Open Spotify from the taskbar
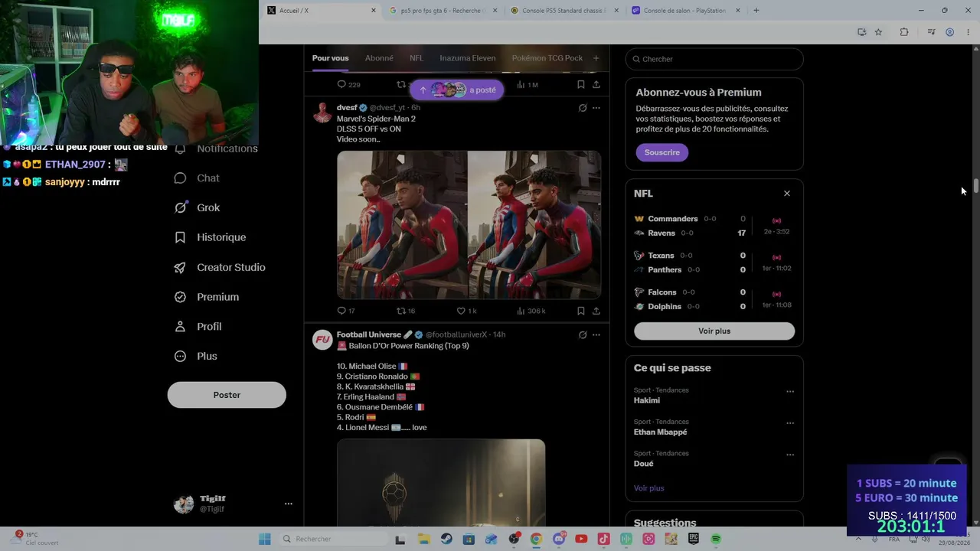Image resolution: width=980 pixels, height=551 pixels. point(716,539)
